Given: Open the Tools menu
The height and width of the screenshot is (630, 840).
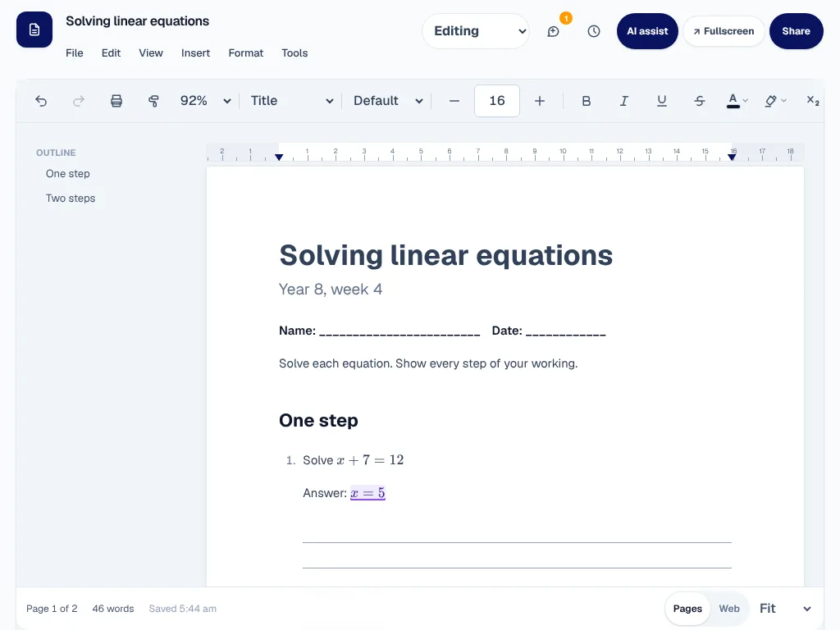Looking at the screenshot, I should point(294,53).
